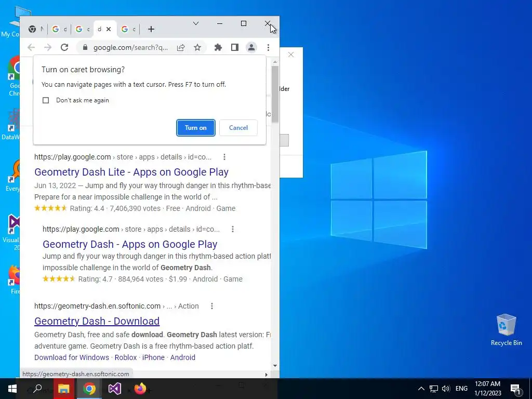The image size is (532, 399).
Task: Click the Chrome forward arrow
Action: click(x=48, y=47)
